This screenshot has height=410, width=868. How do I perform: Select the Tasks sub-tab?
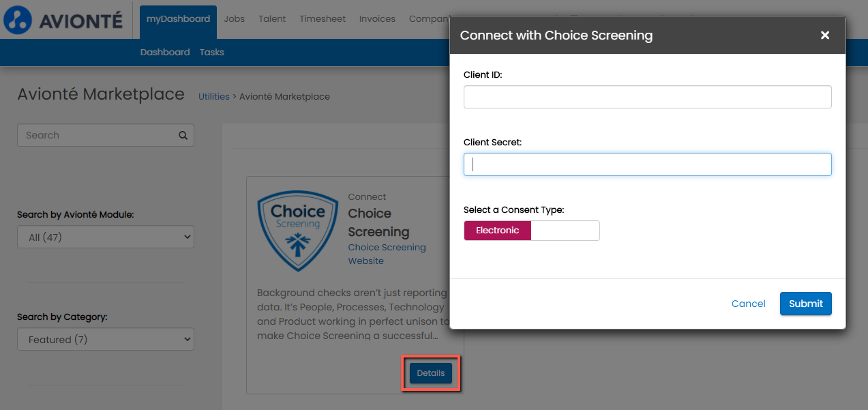click(x=212, y=53)
